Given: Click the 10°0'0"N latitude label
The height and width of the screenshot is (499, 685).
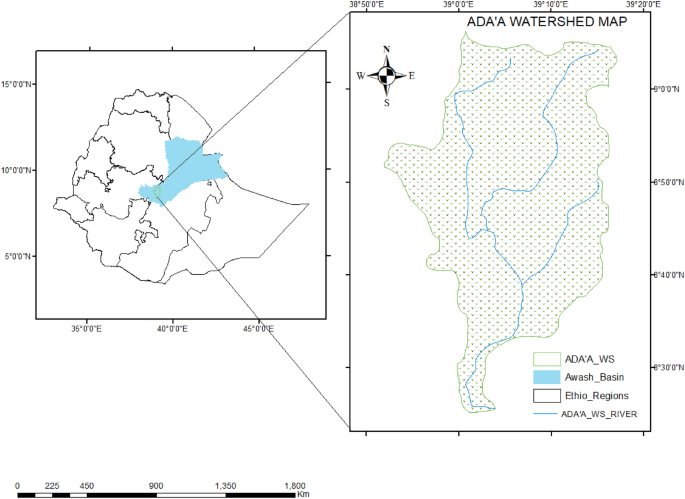Looking at the screenshot, I should (16, 170).
